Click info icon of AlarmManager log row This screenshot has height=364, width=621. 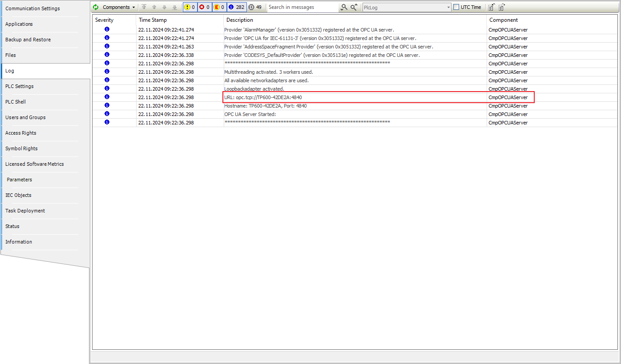[107, 29]
